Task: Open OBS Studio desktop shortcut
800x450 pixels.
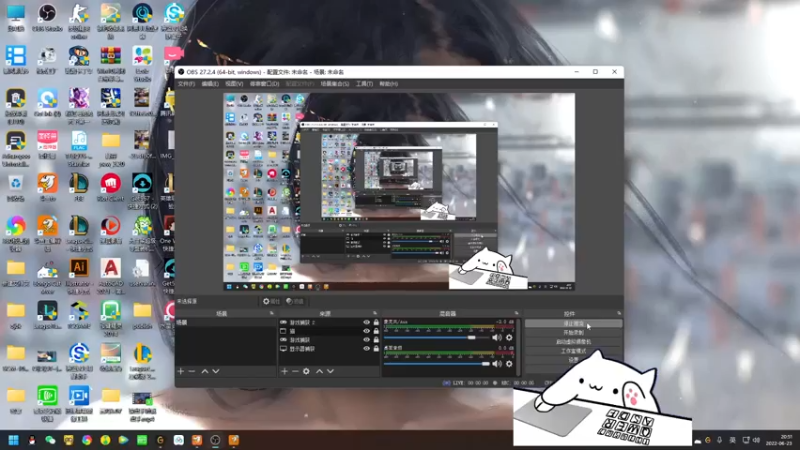Action: pos(47,17)
